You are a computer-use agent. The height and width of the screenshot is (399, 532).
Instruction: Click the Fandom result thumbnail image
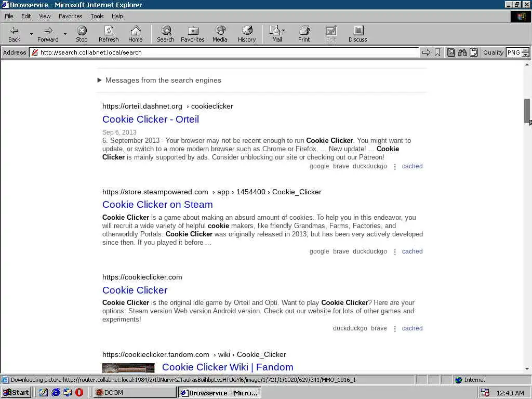[128, 368]
